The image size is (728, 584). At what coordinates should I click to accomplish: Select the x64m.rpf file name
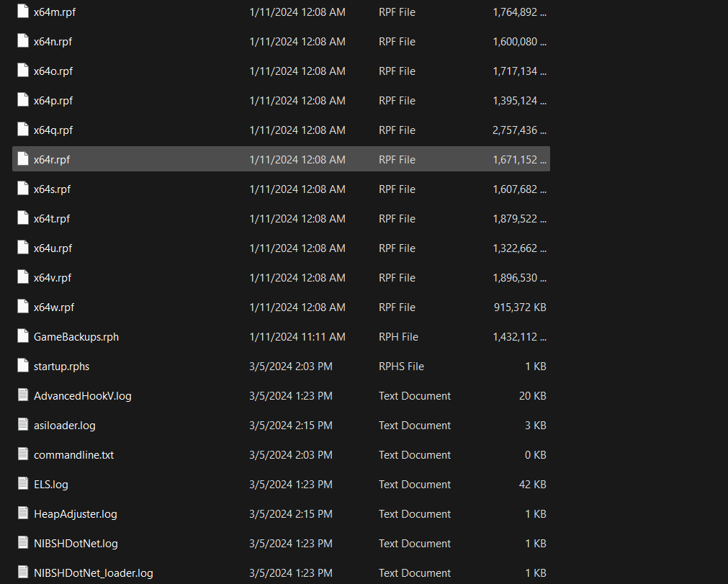click(55, 12)
